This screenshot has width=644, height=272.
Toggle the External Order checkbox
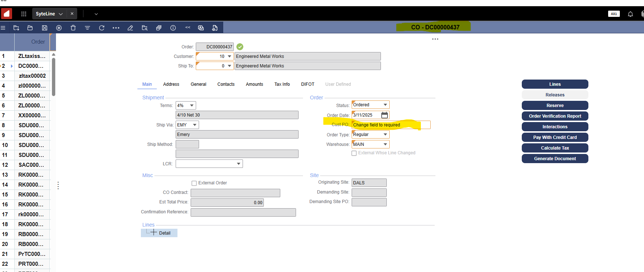tap(194, 183)
